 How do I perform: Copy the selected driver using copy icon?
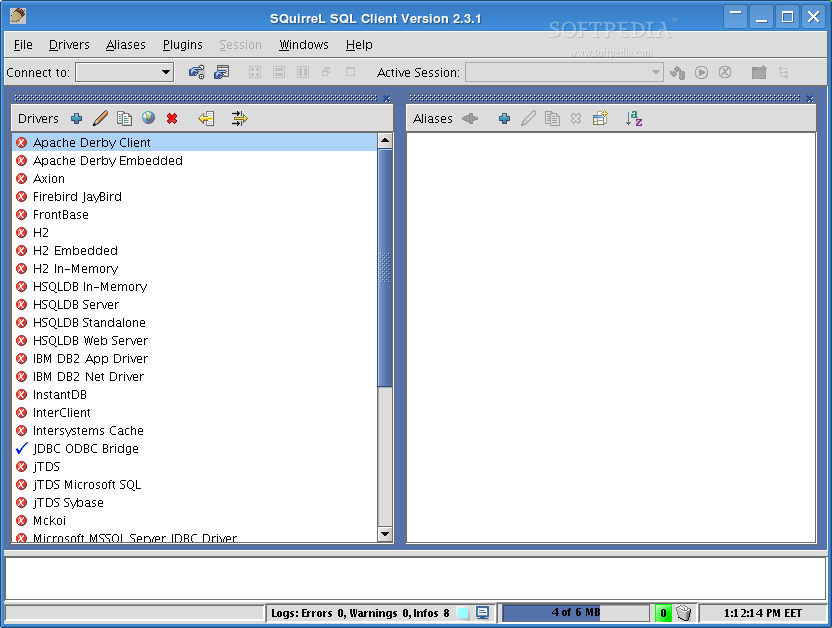pyautogui.click(x=124, y=118)
